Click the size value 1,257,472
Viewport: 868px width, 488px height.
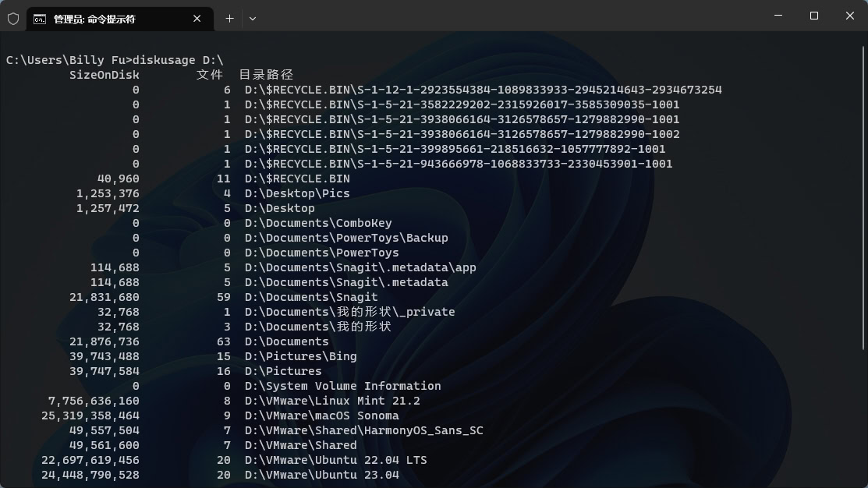108,209
